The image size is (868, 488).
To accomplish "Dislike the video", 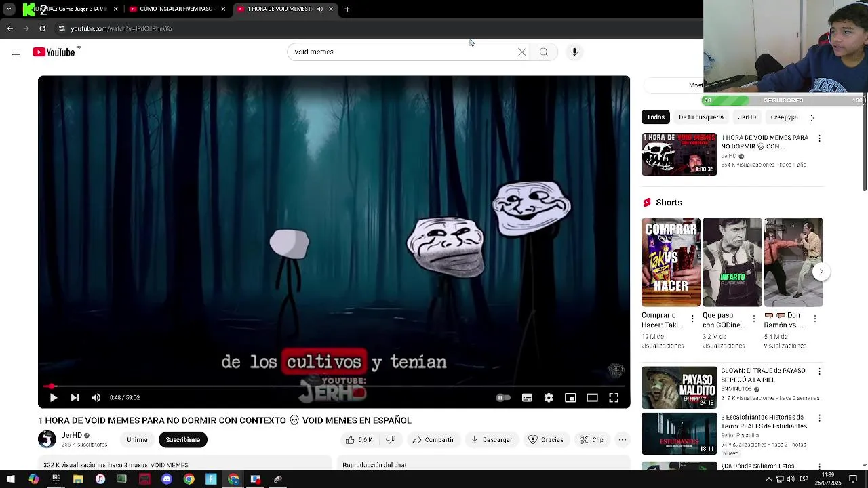I will [391, 440].
